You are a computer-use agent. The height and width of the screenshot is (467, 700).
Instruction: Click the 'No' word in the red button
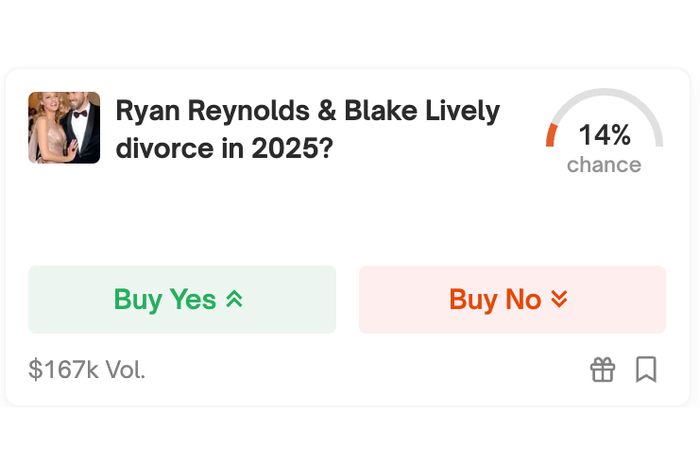tap(523, 299)
